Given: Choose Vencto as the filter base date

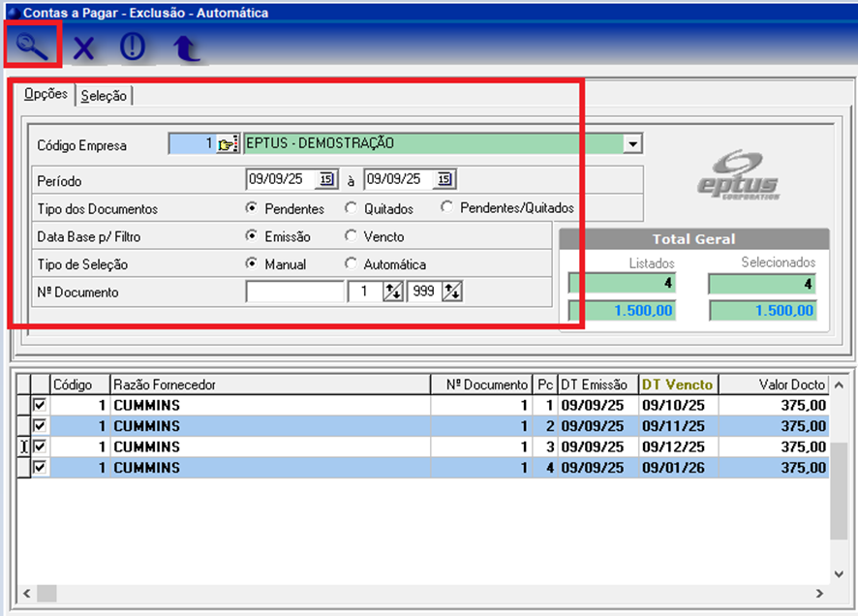Looking at the screenshot, I should tap(351, 236).
